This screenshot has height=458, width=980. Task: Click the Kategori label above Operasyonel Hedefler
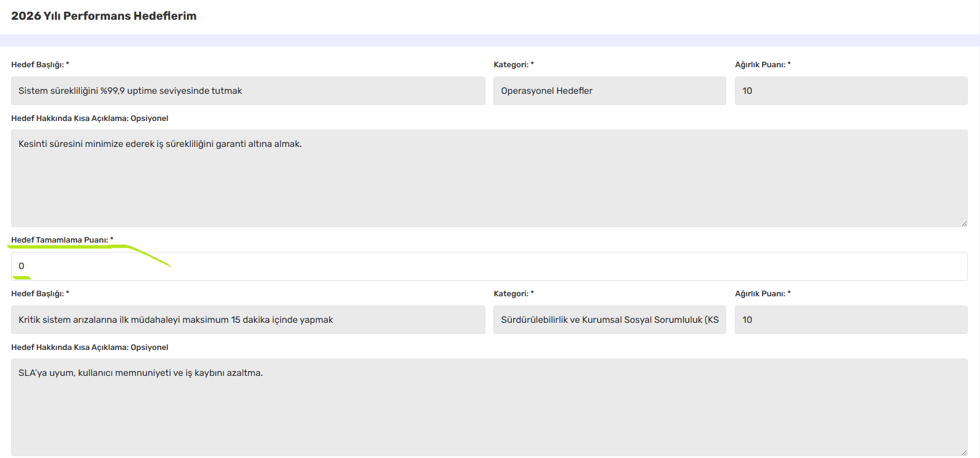[513, 65]
